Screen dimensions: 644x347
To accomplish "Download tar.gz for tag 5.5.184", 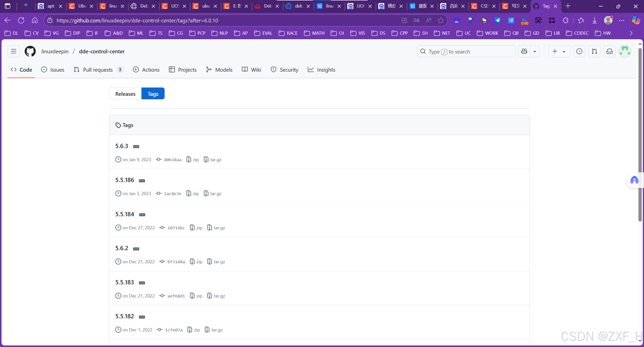I will [216, 228].
